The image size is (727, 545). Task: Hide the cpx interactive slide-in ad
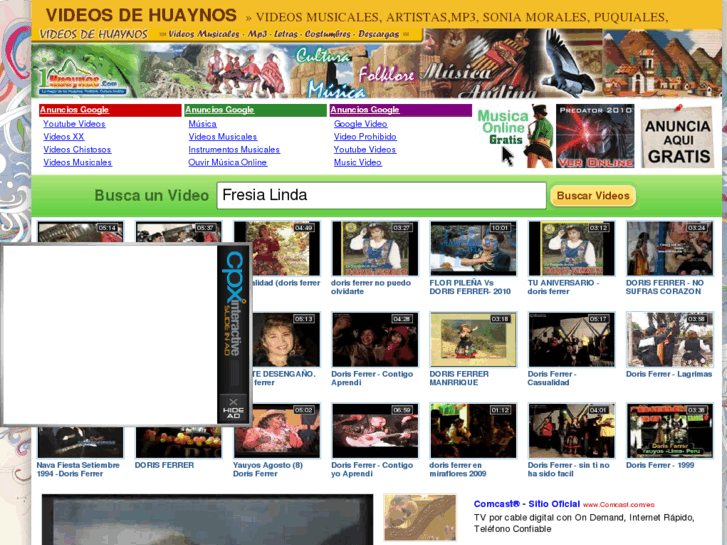click(x=233, y=408)
